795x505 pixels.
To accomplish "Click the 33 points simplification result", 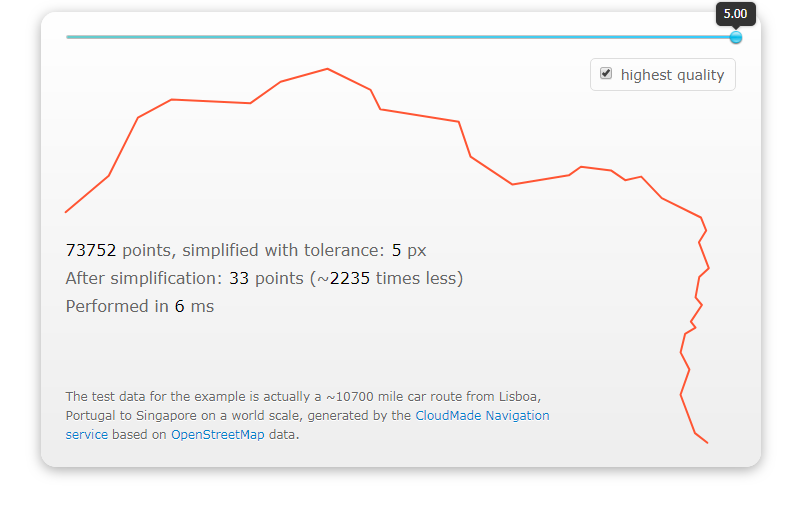I will point(266,278).
